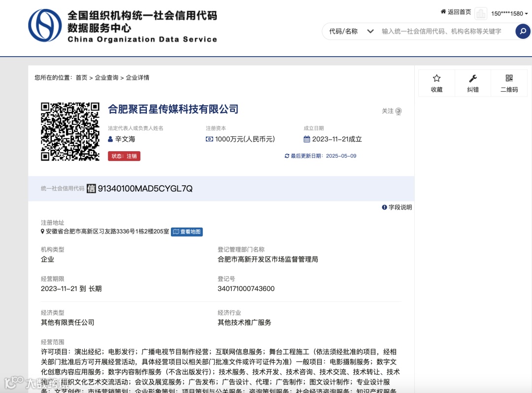Click the 字段说明 info icon
Screen dimensions: 532x393
pos(384,207)
